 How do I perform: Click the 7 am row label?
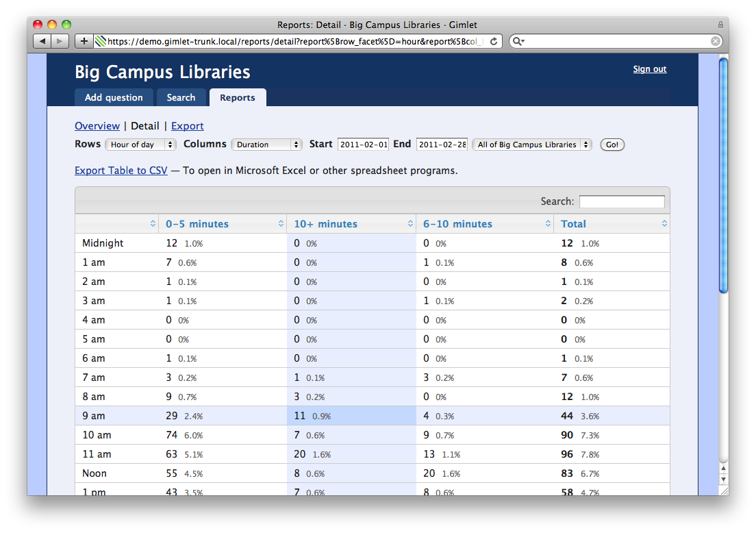point(94,377)
